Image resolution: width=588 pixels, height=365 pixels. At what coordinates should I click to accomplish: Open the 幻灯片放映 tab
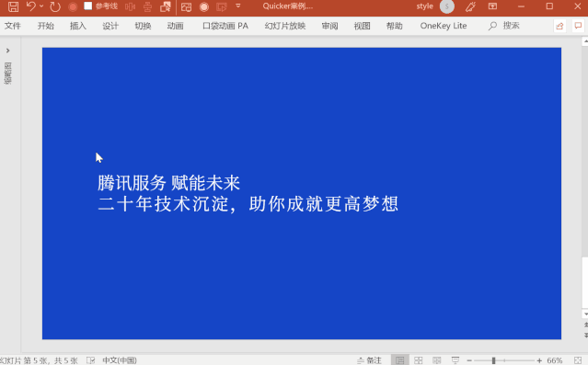285,26
